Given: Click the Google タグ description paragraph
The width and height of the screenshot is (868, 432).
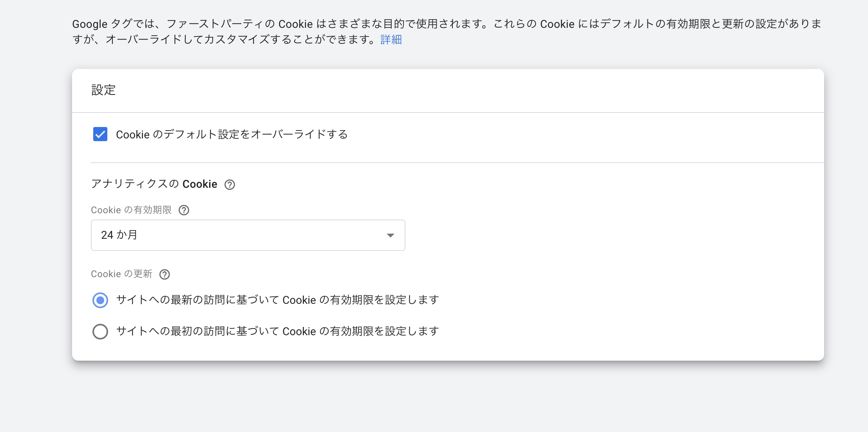Looking at the screenshot, I should 447,32.
